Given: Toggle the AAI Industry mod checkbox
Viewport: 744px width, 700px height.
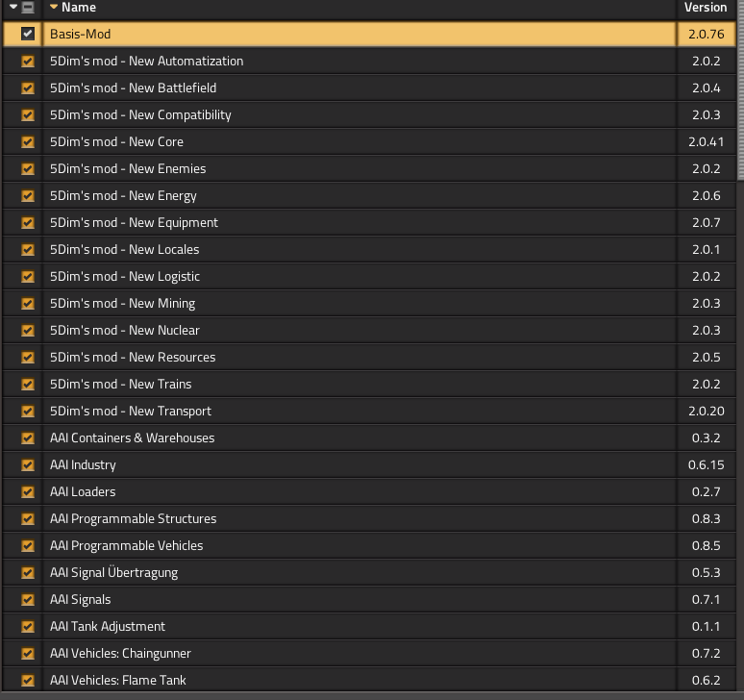Looking at the screenshot, I should 28,464.
